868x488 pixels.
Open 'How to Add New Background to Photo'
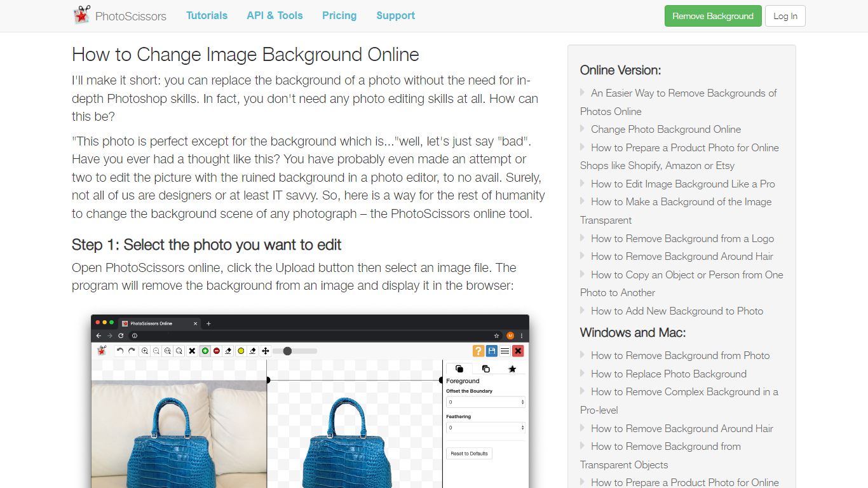(x=677, y=311)
